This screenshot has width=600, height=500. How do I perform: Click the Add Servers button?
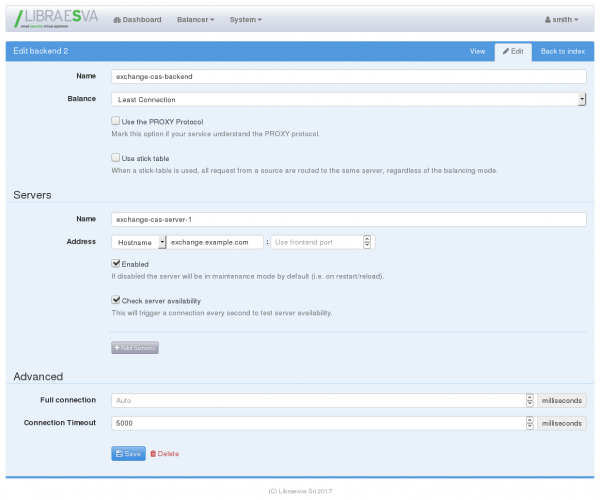click(135, 347)
